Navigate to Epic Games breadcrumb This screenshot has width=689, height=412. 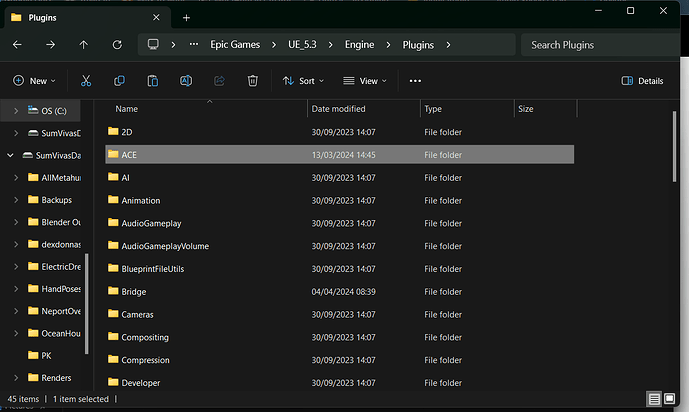[235, 45]
